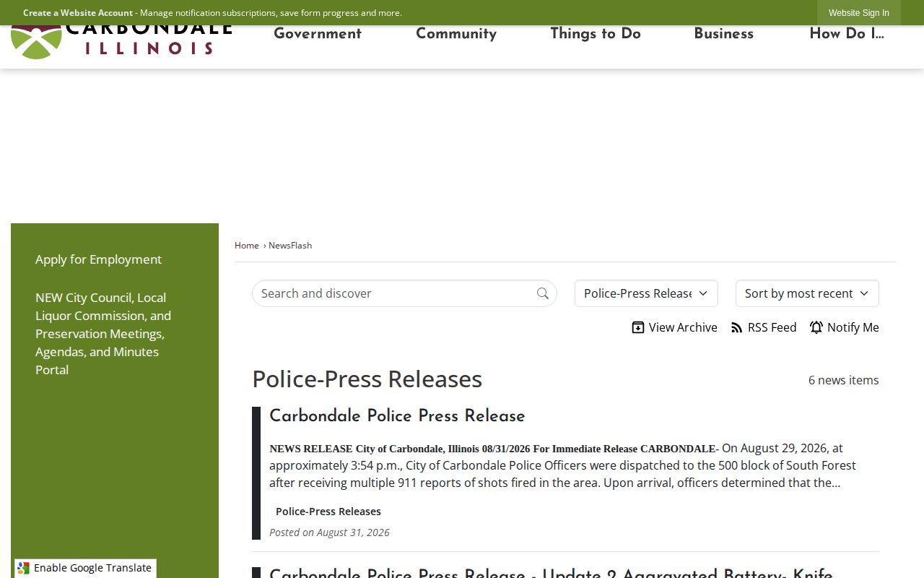This screenshot has width=924, height=578.
Task: Click the RSS Feed icon
Action: click(x=737, y=327)
